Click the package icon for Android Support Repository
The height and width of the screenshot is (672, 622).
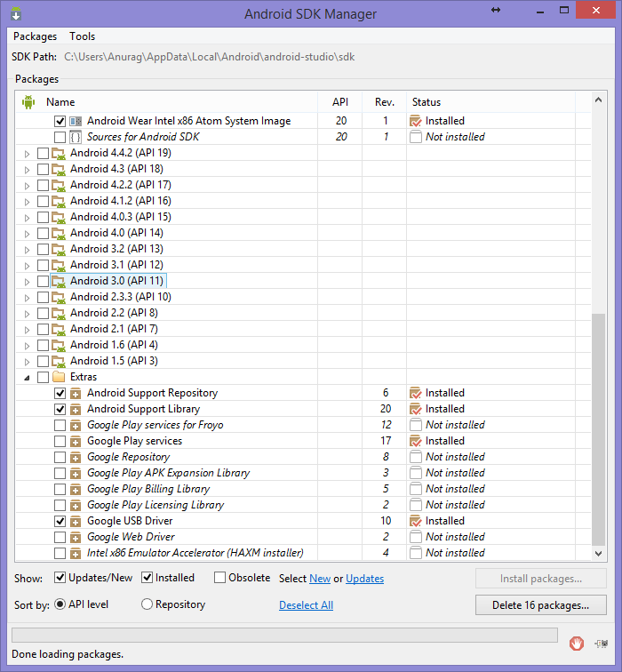point(76,393)
